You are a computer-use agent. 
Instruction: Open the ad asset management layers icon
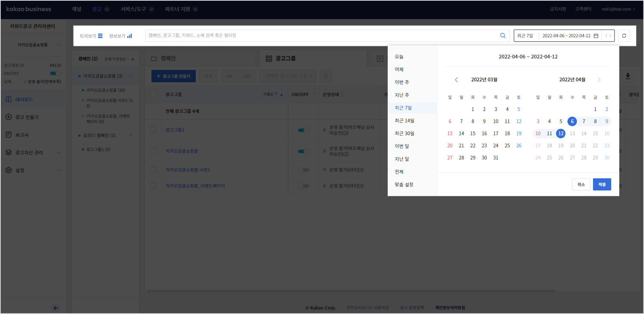click(8, 153)
